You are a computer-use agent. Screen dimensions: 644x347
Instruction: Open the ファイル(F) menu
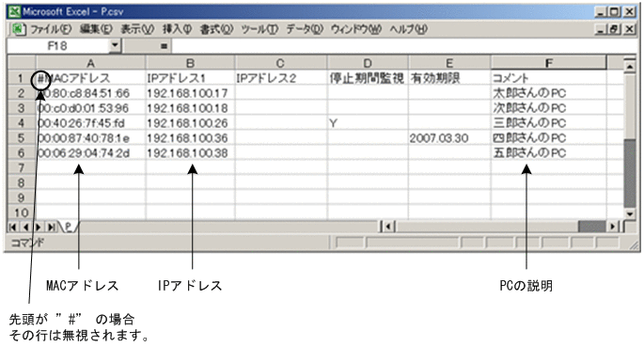point(51,29)
